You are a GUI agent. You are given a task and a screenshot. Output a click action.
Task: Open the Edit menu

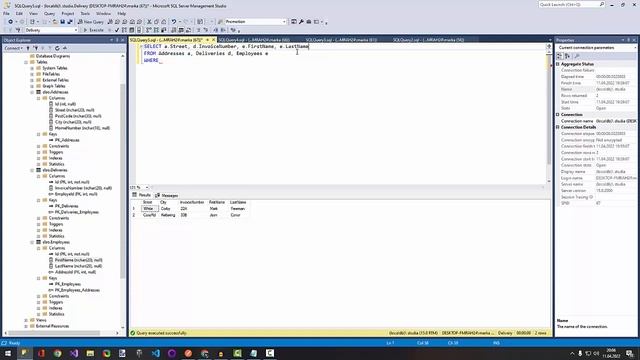point(19,13)
